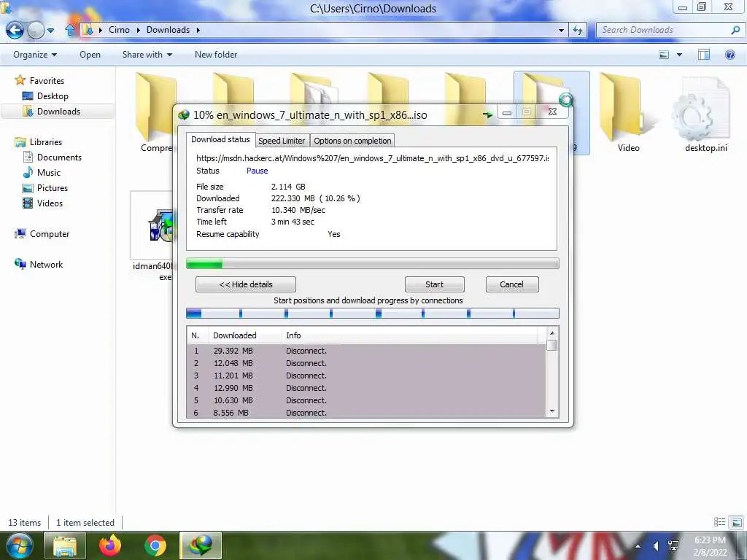Click the File Explorer taskbar icon

pos(65,545)
